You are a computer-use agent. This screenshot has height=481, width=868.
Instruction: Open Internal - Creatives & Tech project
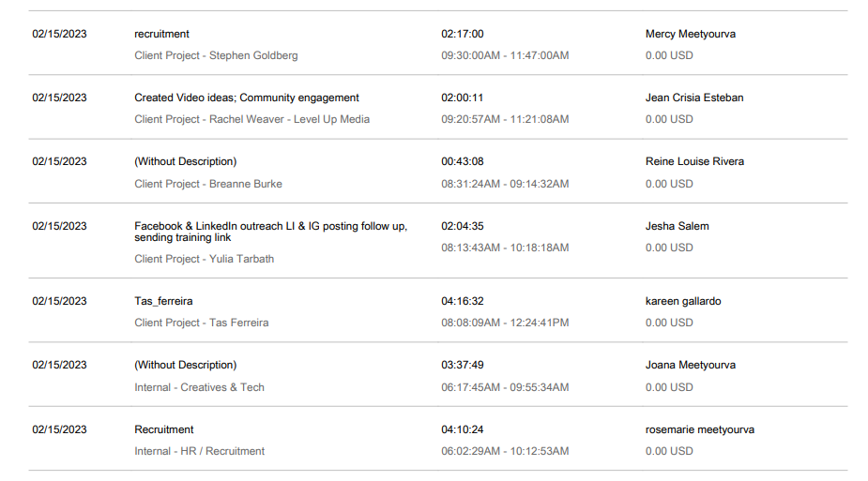pos(199,387)
